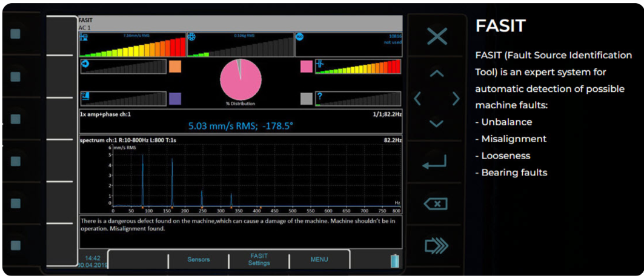Click the question mark unknown-fault icon
This screenshot has width=644, height=276.
point(319,96)
